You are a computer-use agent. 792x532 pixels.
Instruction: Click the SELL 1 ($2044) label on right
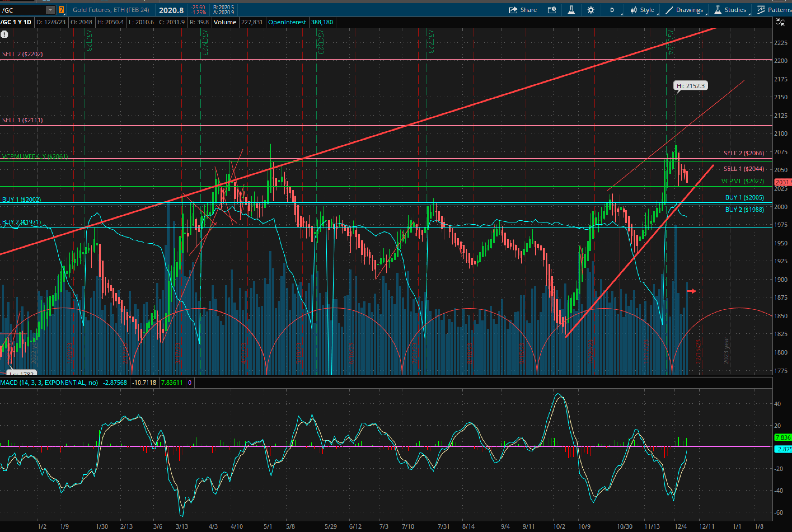(744, 169)
